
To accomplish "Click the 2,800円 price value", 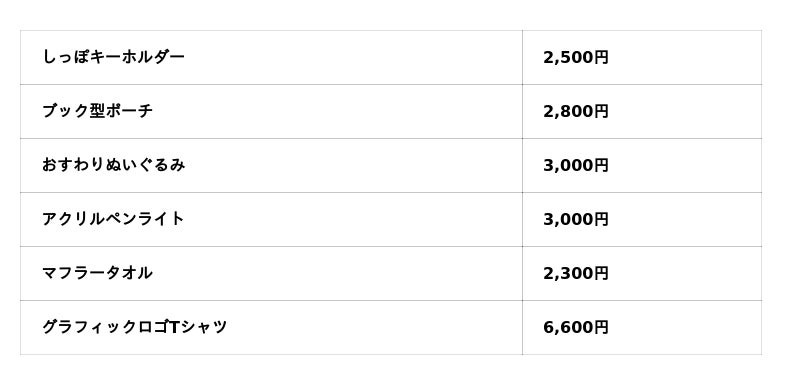I will (576, 112).
